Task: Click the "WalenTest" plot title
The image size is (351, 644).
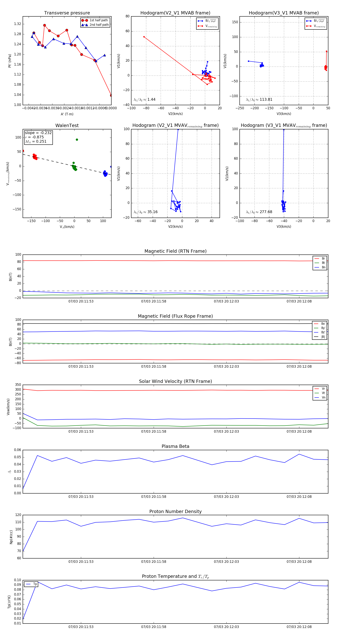Action: [67, 125]
